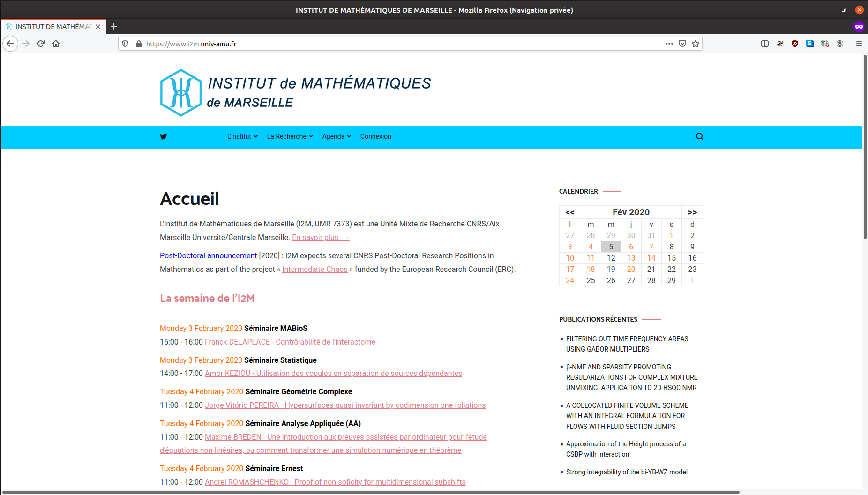Viewport: 868px width, 495px height.
Task: Select February 3 in the calendar
Action: pos(570,247)
